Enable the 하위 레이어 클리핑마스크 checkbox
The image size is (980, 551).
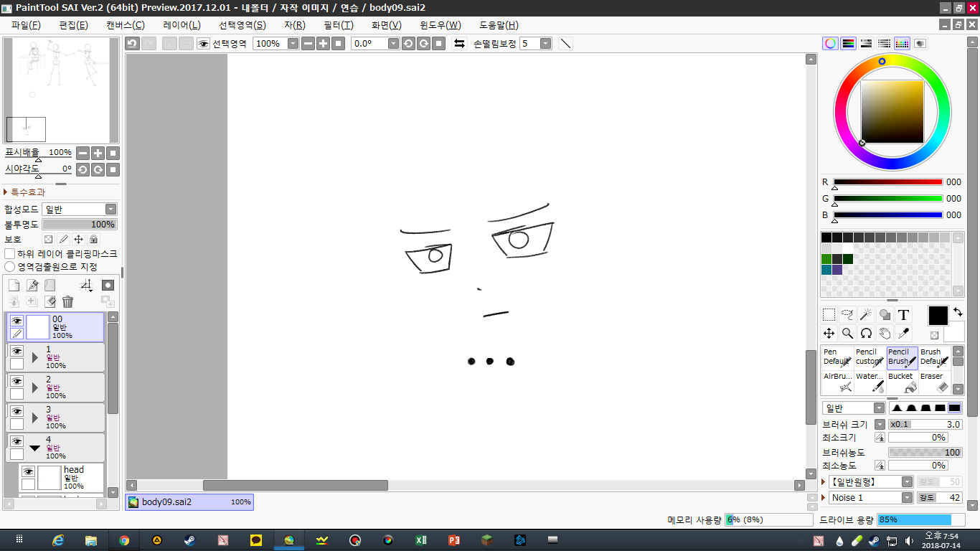pos(10,254)
